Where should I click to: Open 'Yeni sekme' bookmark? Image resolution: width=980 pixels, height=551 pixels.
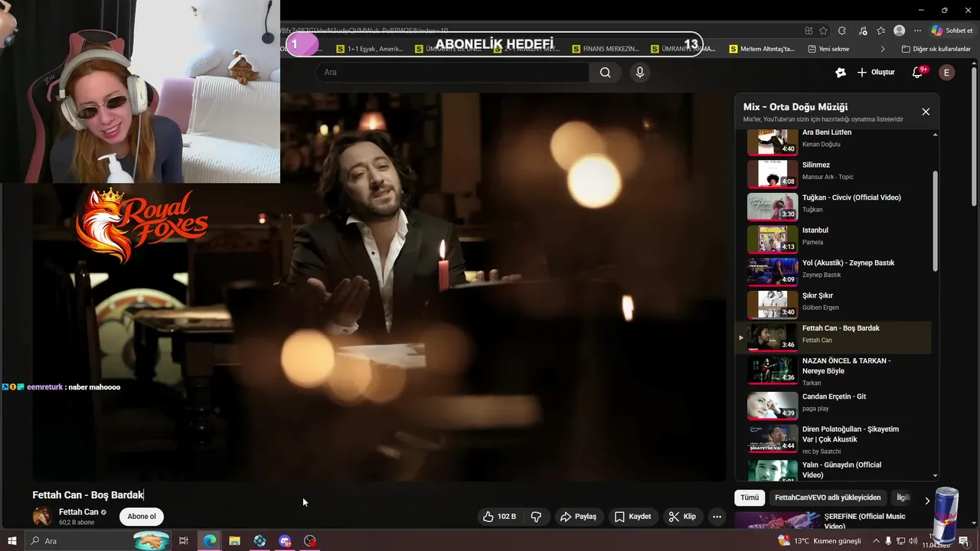[x=828, y=49]
